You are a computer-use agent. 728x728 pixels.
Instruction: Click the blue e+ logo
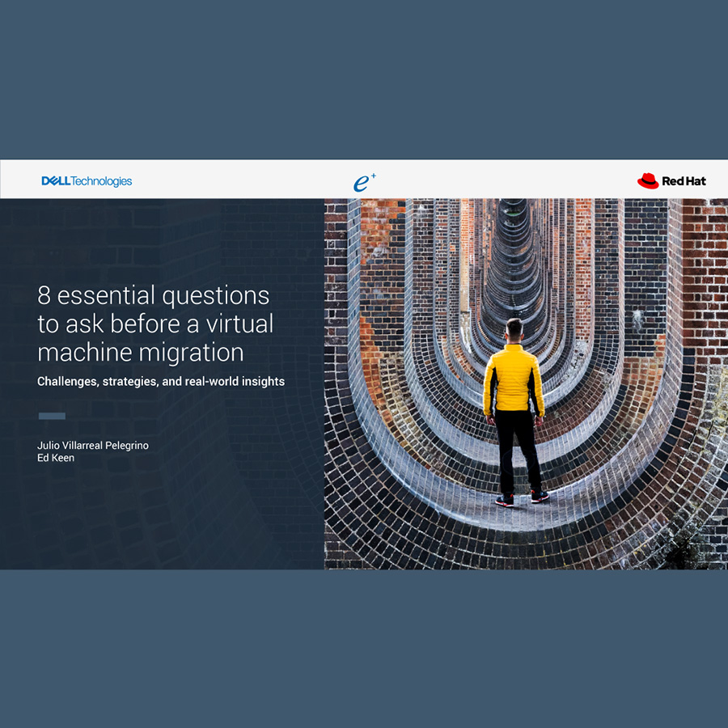click(364, 183)
